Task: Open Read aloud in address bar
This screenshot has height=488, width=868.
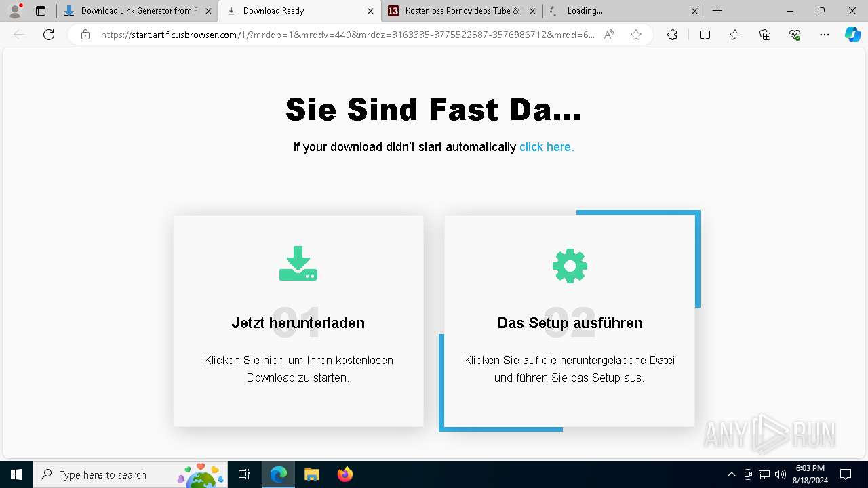Action: point(609,35)
